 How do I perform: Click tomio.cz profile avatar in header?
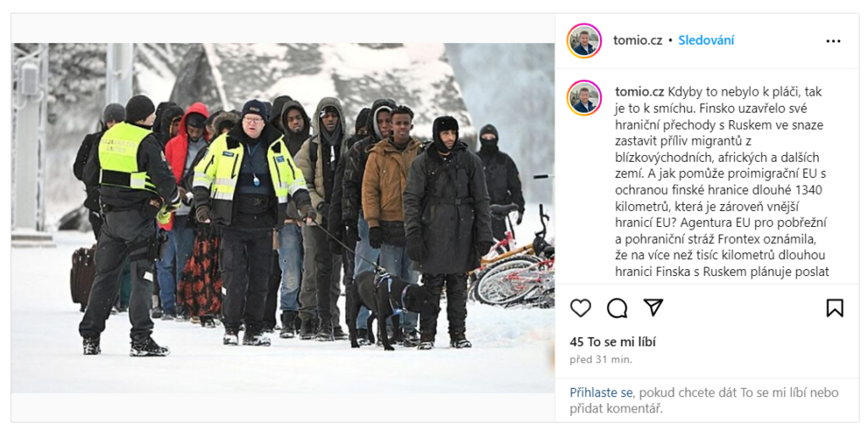coord(584,41)
